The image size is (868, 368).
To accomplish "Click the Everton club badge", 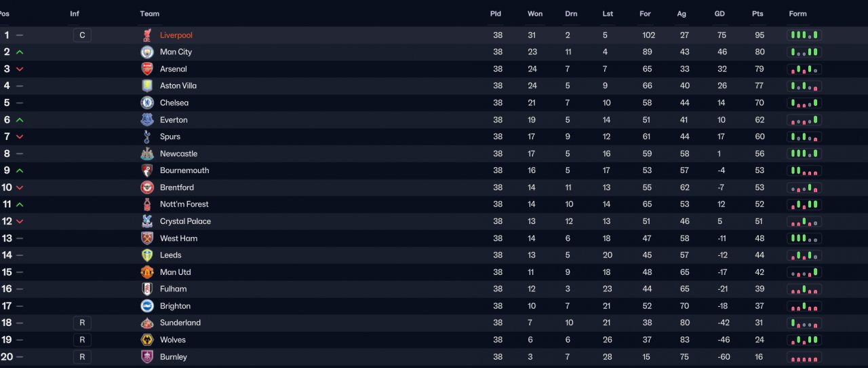I will click(147, 120).
